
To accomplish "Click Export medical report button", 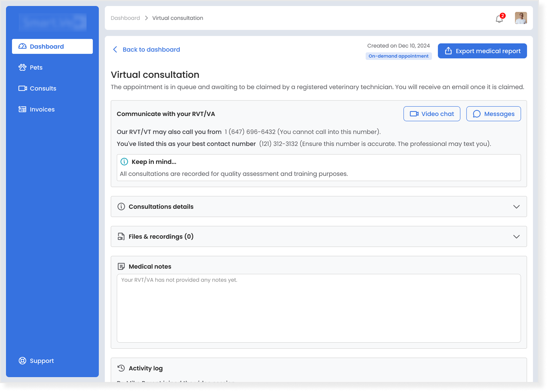I will [x=482, y=51].
